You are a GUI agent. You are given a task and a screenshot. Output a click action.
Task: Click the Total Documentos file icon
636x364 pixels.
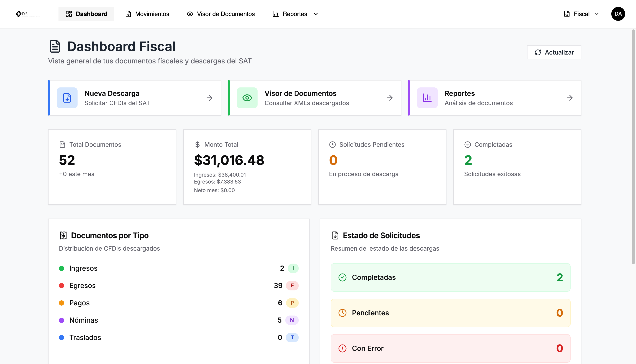pyautogui.click(x=62, y=145)
